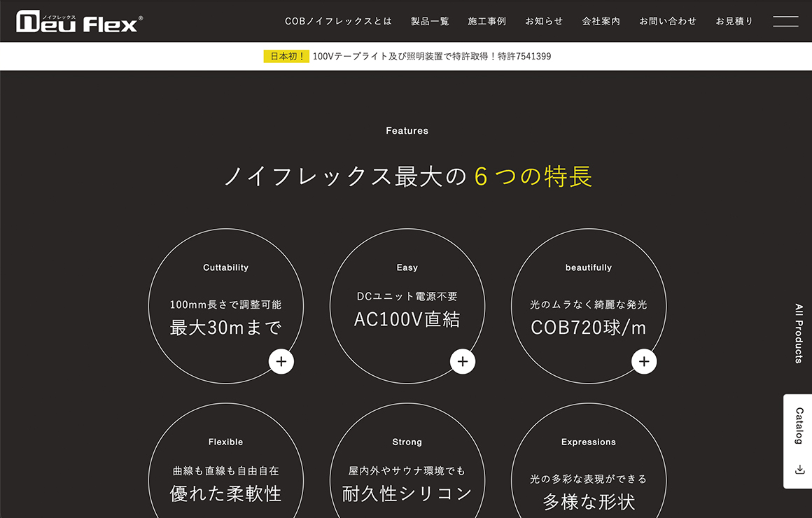Open 製品一覧 menu item
The height and width of the screenshot is (518, 812).
coord(430,21)
